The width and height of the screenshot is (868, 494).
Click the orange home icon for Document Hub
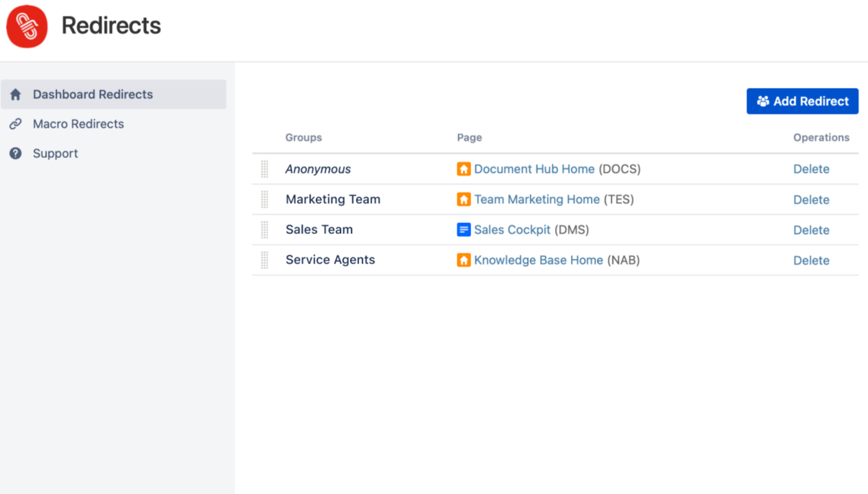(464, 169)
